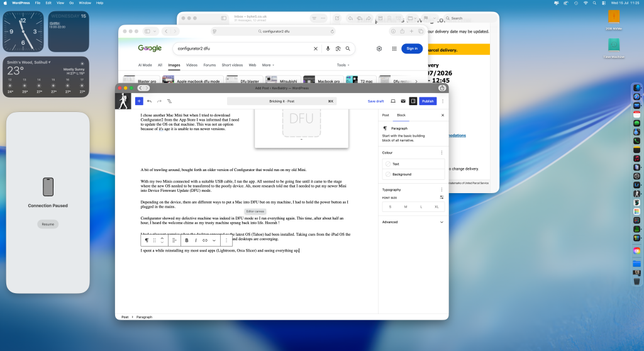Image resolution: width=644 pixels, height=351 pixels.
Task: Open the text alignment control
Action: tap(174, 240)
